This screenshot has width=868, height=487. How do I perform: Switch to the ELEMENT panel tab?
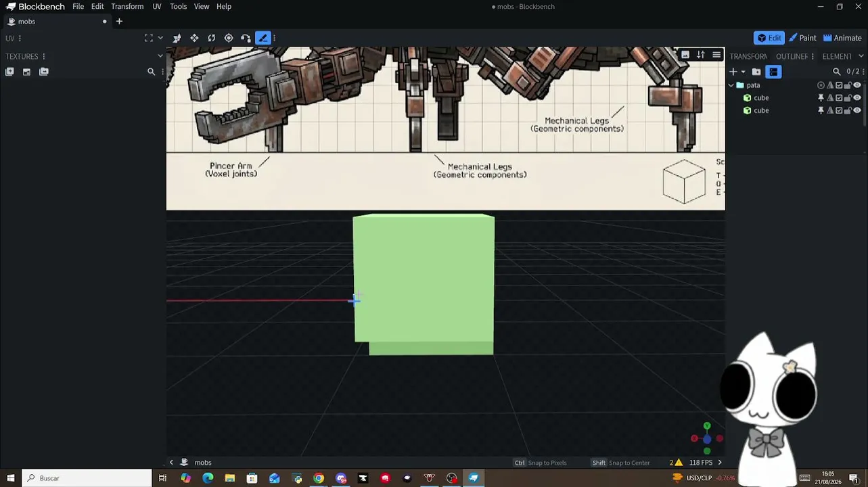[x=837, y=56]
